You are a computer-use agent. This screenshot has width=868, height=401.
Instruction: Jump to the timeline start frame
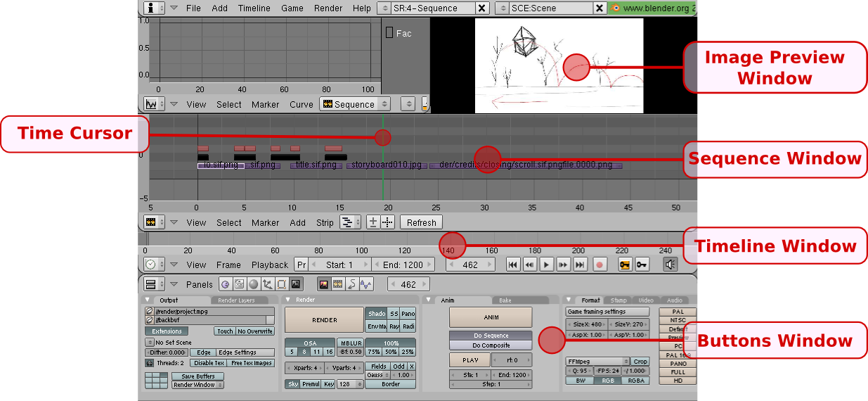click(513, 265)
